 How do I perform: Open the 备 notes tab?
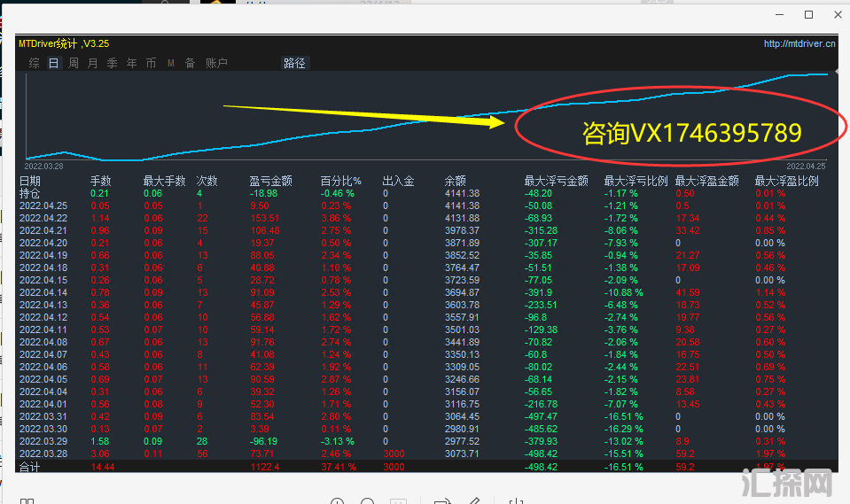pyautogui.click(x=190, y=63)
